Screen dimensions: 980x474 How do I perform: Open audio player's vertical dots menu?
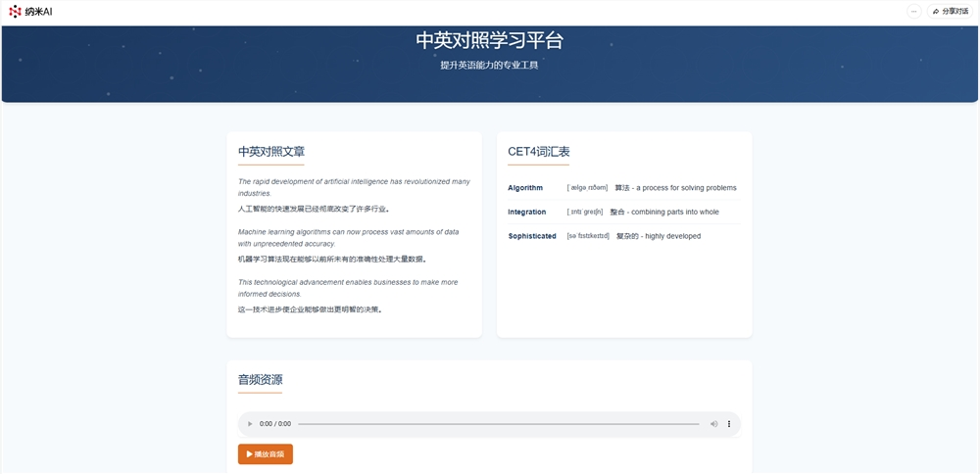[x=729, y=424]
